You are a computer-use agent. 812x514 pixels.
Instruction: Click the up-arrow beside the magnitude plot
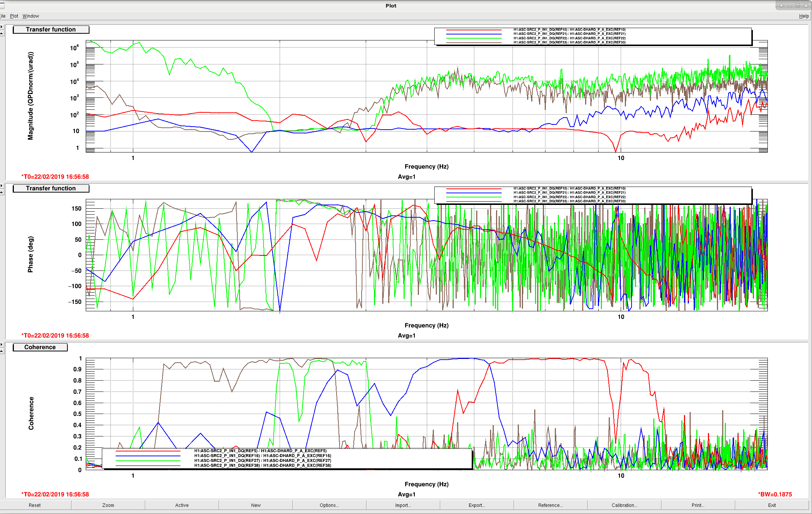pyautogui.click(x=2, y=33)
